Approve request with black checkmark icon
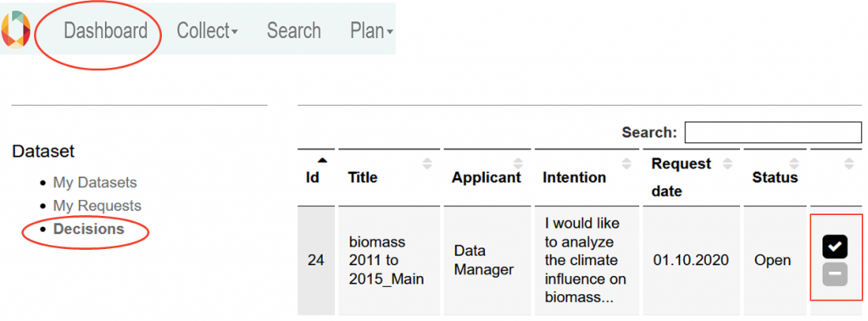The width and height of the screenshot is (868, 321). [x=835, y=246]
